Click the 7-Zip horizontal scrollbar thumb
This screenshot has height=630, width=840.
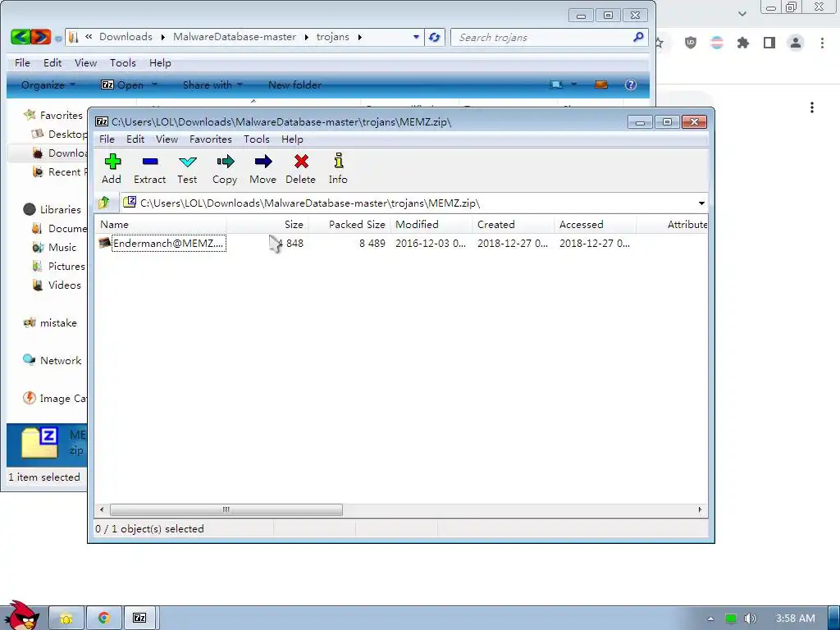click(226, 509)
